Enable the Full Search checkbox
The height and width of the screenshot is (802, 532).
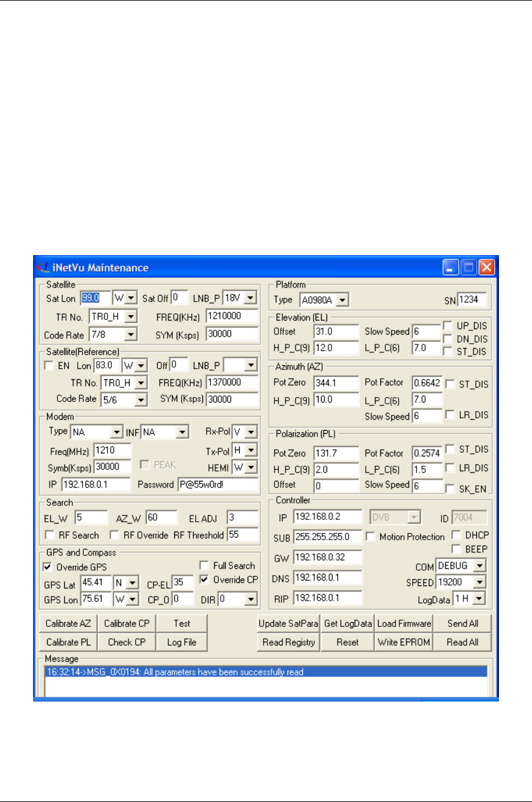point(204,566)
